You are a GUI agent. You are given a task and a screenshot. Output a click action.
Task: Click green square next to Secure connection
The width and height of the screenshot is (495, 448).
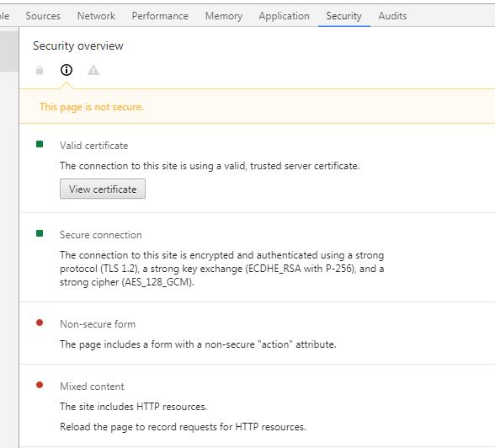(40, 233)
